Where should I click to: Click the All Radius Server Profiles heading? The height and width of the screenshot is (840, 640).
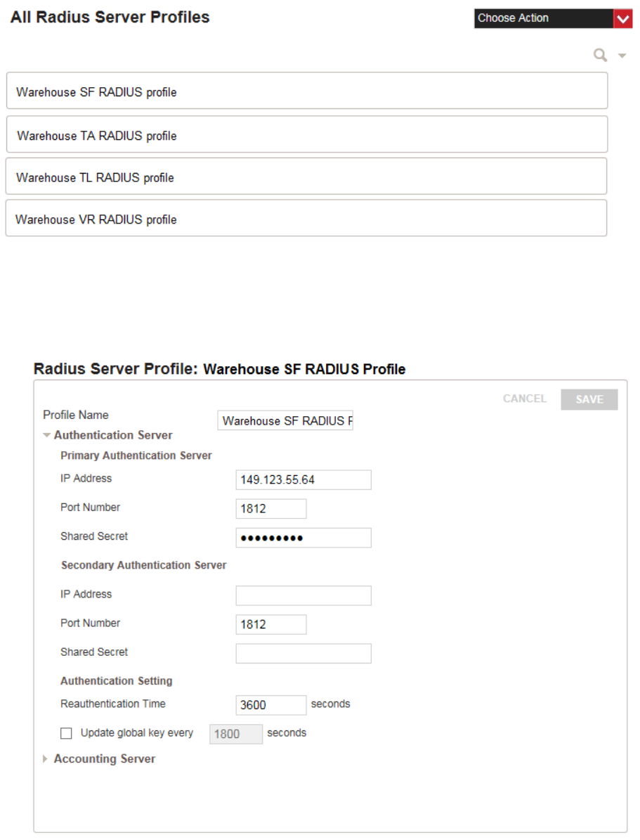(x=110, y=17)
